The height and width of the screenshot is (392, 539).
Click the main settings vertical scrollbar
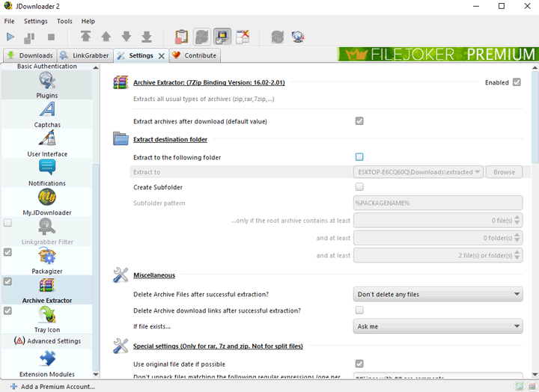[535, 117]
